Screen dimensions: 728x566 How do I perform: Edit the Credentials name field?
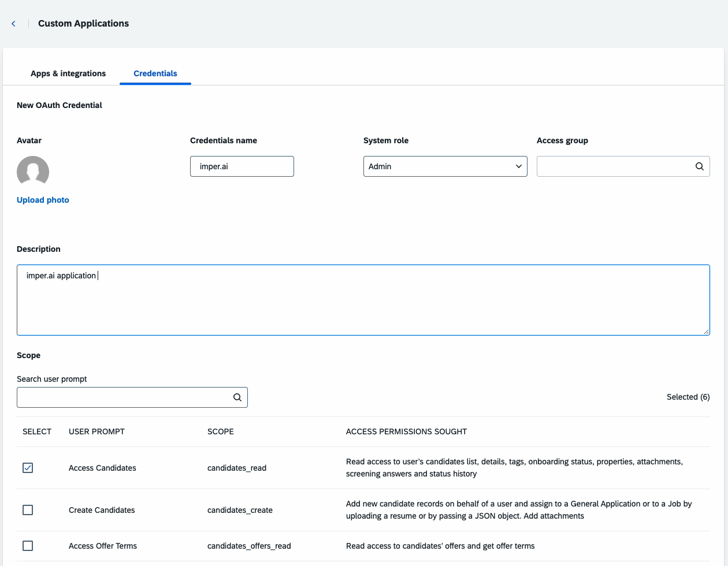[242, 166]
